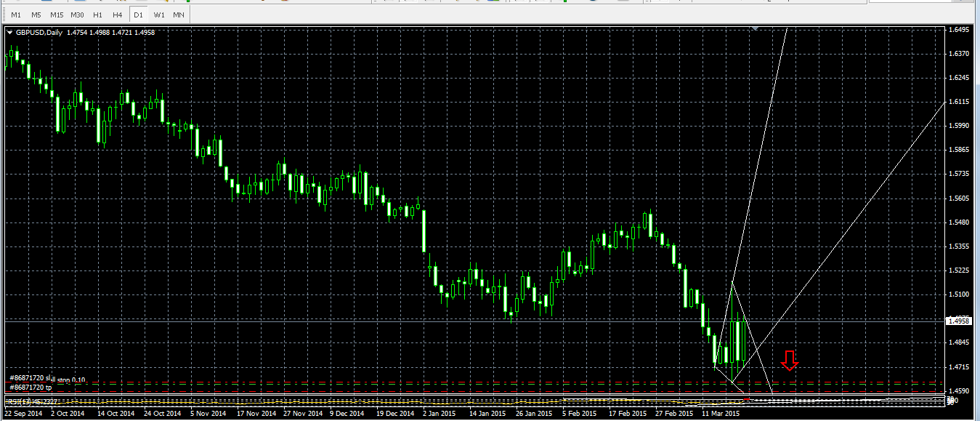980x421 pixels.
Task: Select the #86871720 sl order level label
Action: 28,379
